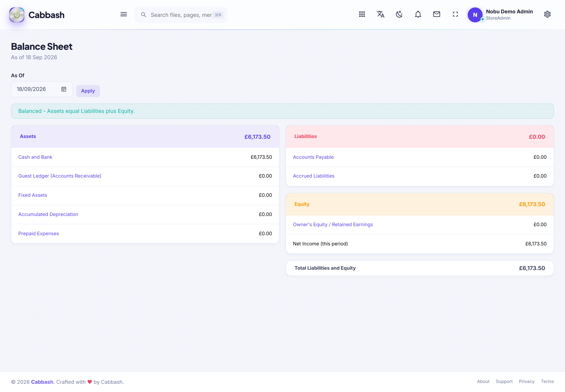Open the About footer link
565x392 pixels.
click(483, 381)
